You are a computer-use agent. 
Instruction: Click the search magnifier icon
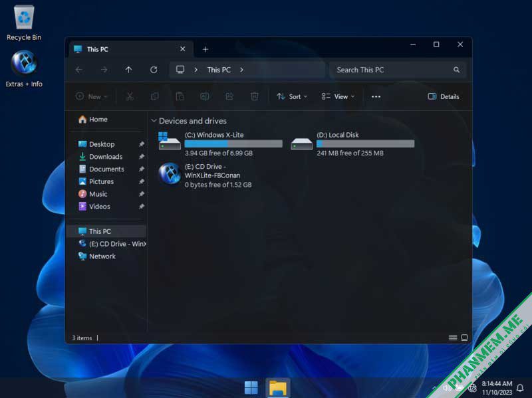(x=457, y=70)
